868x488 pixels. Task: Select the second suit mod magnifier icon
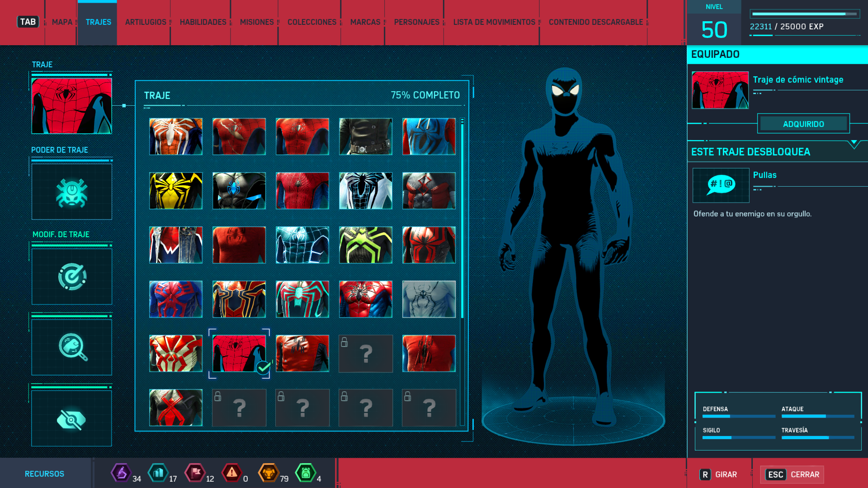tap(72, 347)
